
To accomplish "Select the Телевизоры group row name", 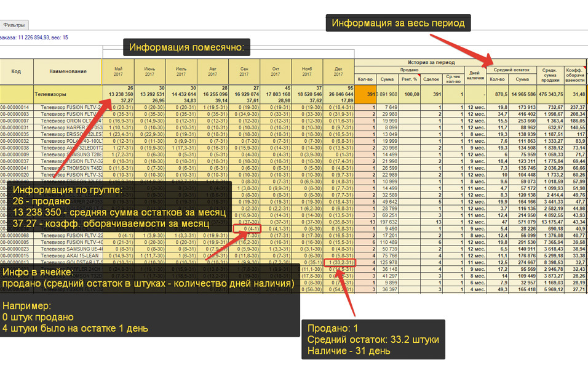I will (x=68, y=94).
